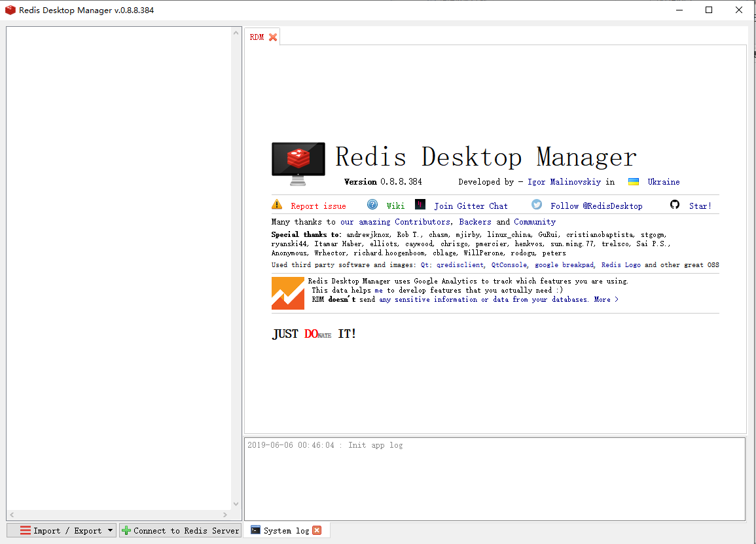Open the Ukraine link
The image size is (756, 544).
(x=664, y=182)
